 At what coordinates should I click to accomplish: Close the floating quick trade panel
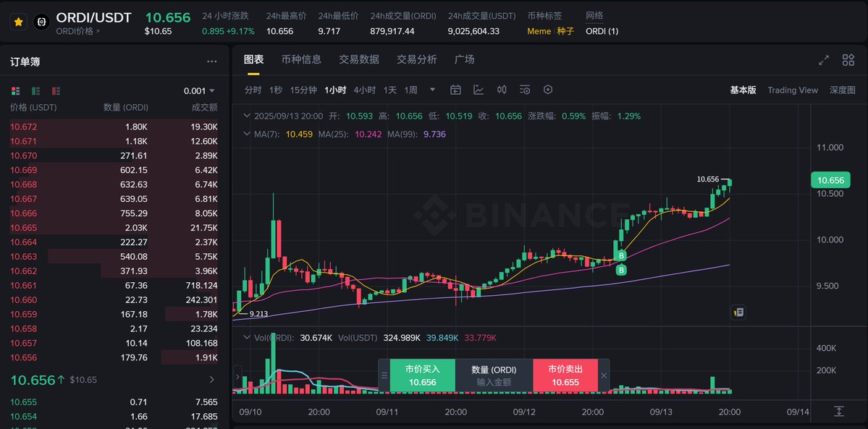[604, 375]
